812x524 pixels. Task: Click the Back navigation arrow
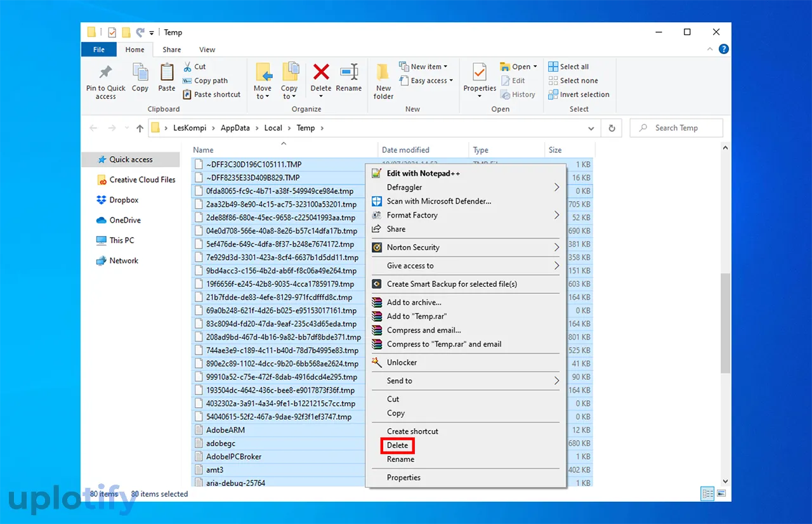click(93, 128)
